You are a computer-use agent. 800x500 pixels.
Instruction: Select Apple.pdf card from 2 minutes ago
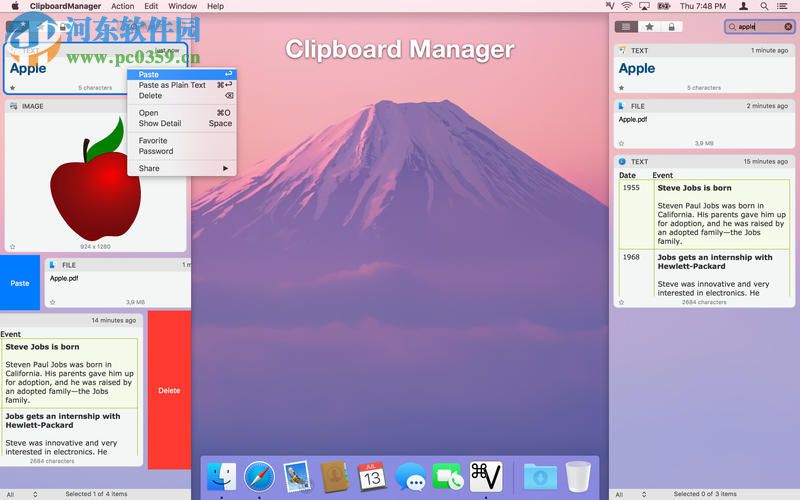[x=704, y=124]
